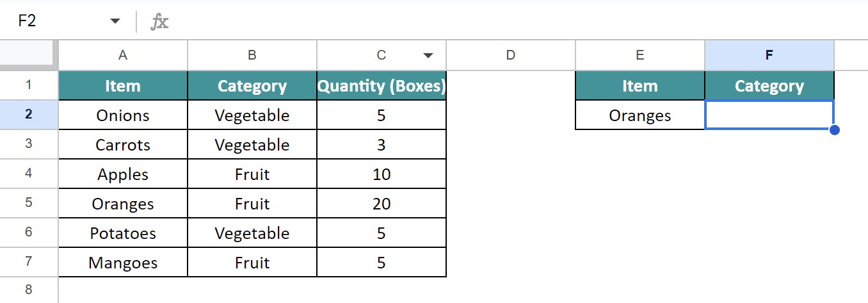Viewport: 868px width, 303px height.
Task: Select column F header
Action: [769, 55]
